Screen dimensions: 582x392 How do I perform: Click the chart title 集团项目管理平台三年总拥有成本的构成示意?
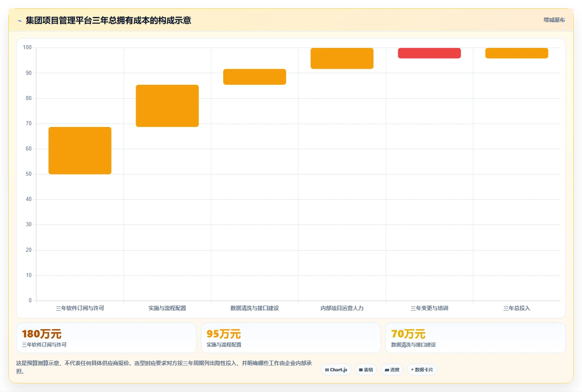108,20
